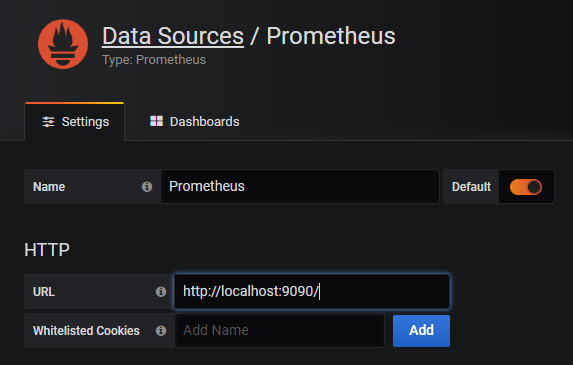Click the URL field label
The height and width of the screenshot is (365, 573).
click(44, 292)
